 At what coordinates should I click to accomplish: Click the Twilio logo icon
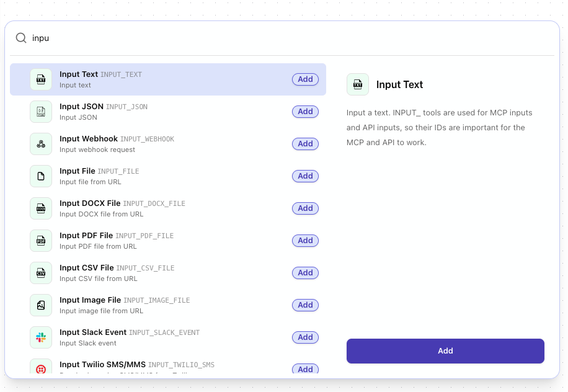click(41, 367)
